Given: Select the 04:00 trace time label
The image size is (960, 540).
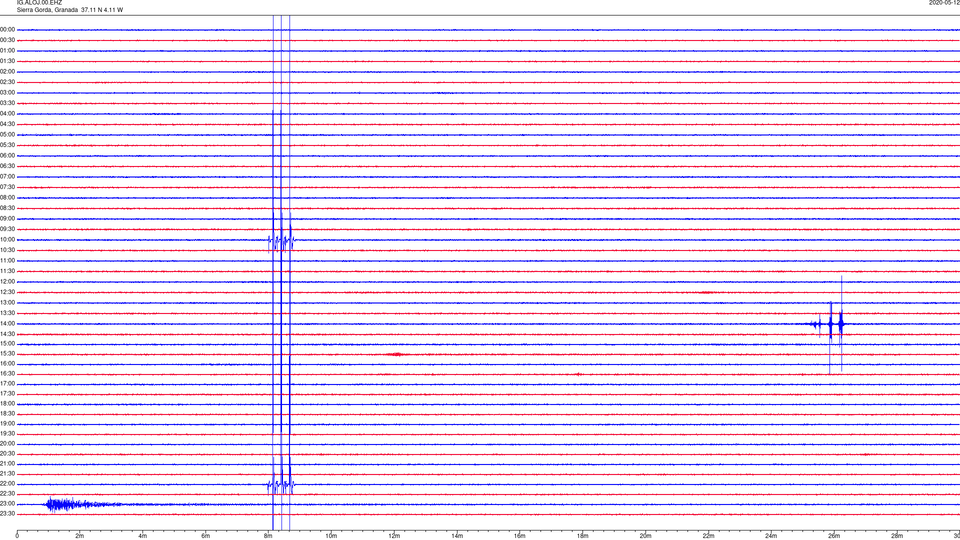Looking at the screenshot, I should (7, 113).
